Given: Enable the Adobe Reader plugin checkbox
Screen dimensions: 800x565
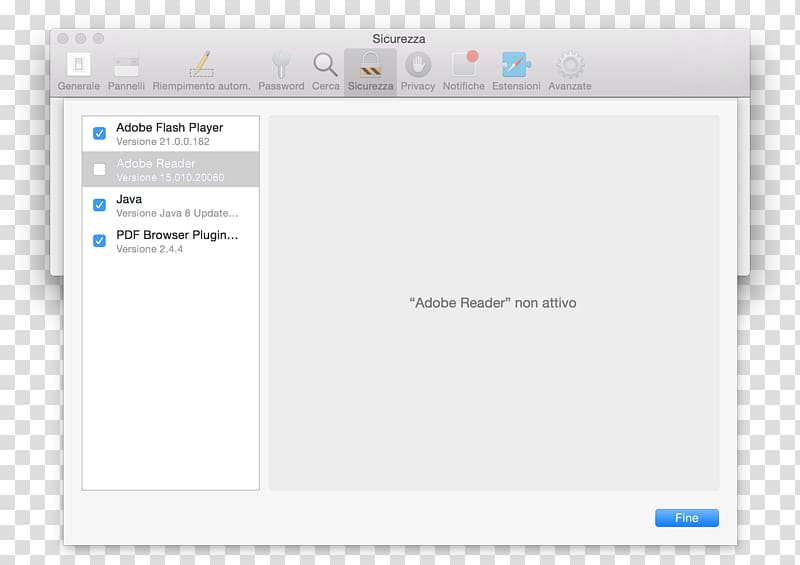Looking at the screenshot, I should pyautogui.click(x=99, y=169).
